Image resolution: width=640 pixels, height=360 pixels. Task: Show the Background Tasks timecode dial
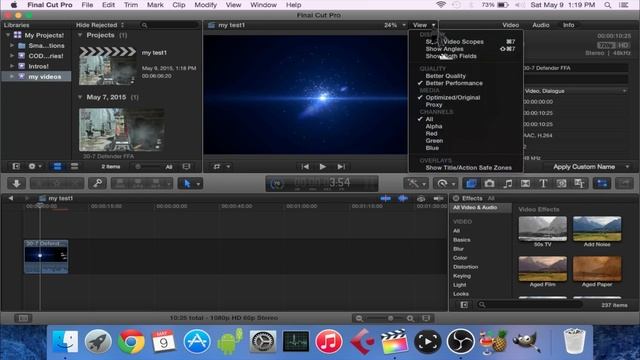click(277, 184)
